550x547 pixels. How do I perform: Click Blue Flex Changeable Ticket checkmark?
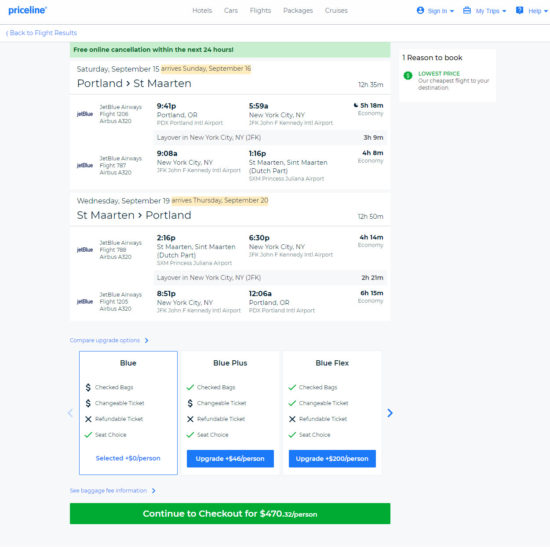click(292, 403)
